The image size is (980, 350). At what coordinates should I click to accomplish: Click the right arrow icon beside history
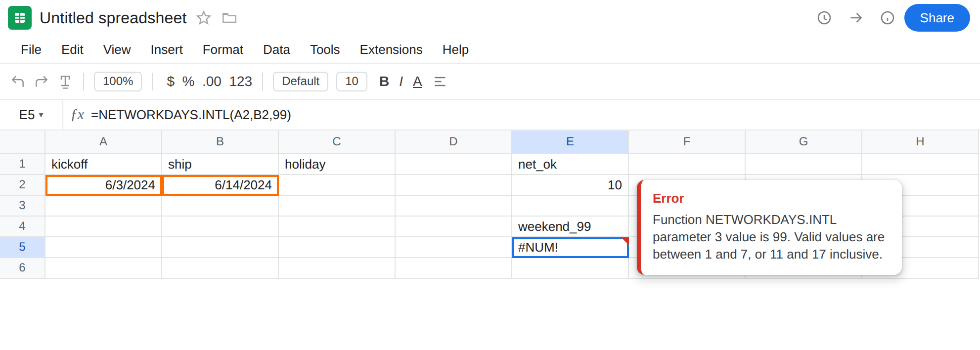click(856, 18)
